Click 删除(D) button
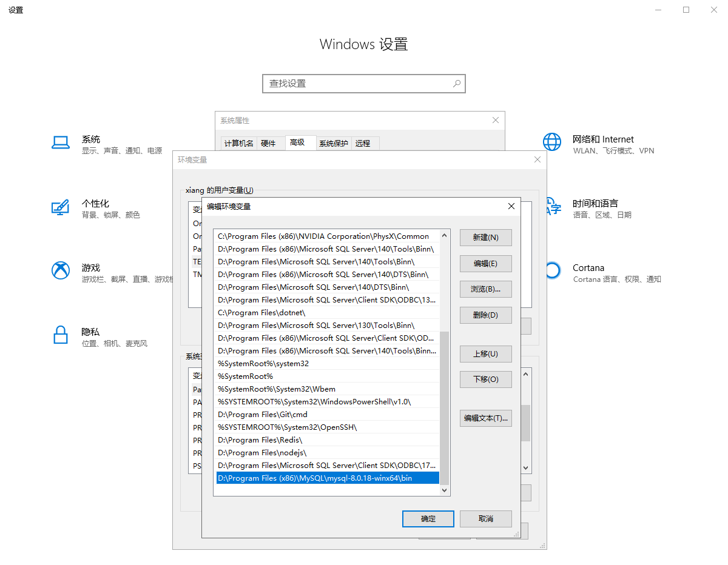Image resolution: width=728 pixels, height=565 pixels. coord(486,315)
